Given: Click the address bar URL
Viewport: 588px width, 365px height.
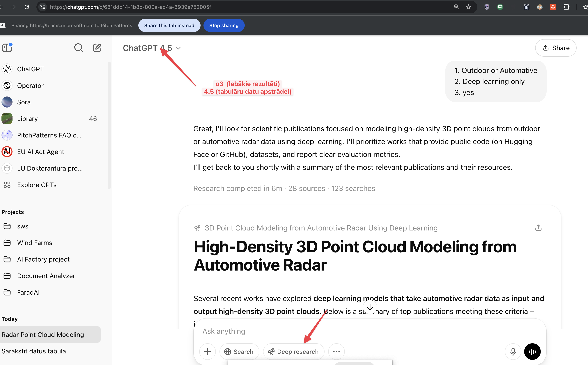Looking at the screenshot, I should [x=130, y=7].
